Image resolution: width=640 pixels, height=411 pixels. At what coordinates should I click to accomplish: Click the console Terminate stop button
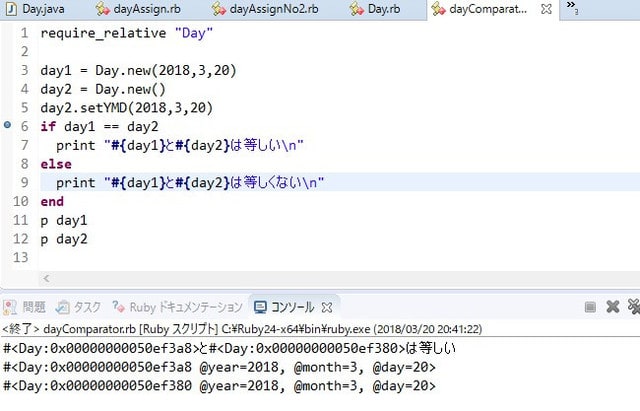[590, 307]
